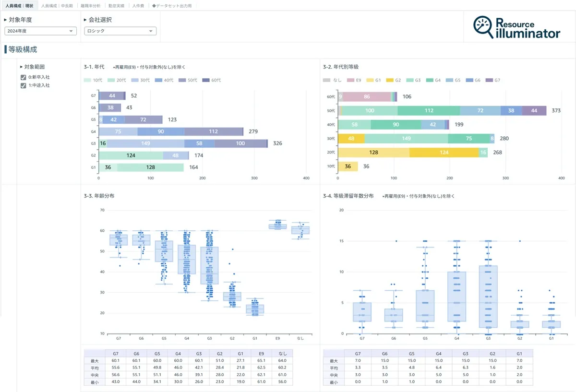Image resolution: width=576 pixels, height=392 pixels.
Task: Uncheck the 1:中途入社 checkbox
Action: 23,86
